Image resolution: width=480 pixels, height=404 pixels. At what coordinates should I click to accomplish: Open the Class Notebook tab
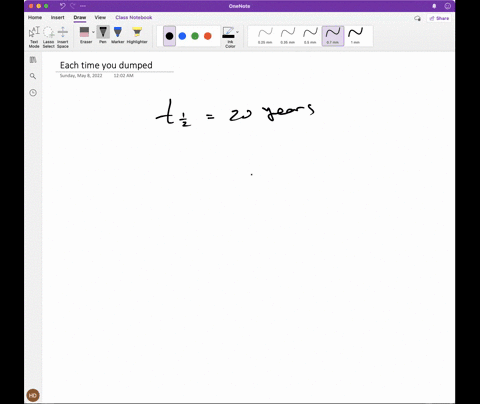point(134,17)
